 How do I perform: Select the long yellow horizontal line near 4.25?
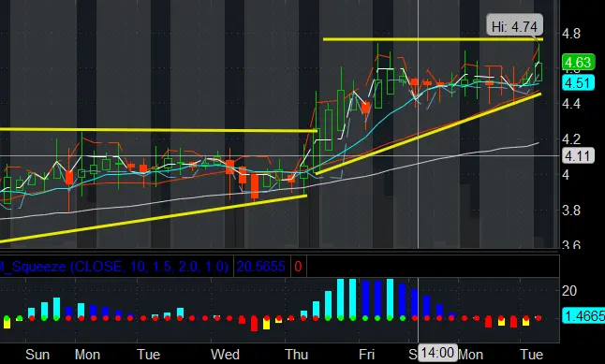tap(158, 130)
